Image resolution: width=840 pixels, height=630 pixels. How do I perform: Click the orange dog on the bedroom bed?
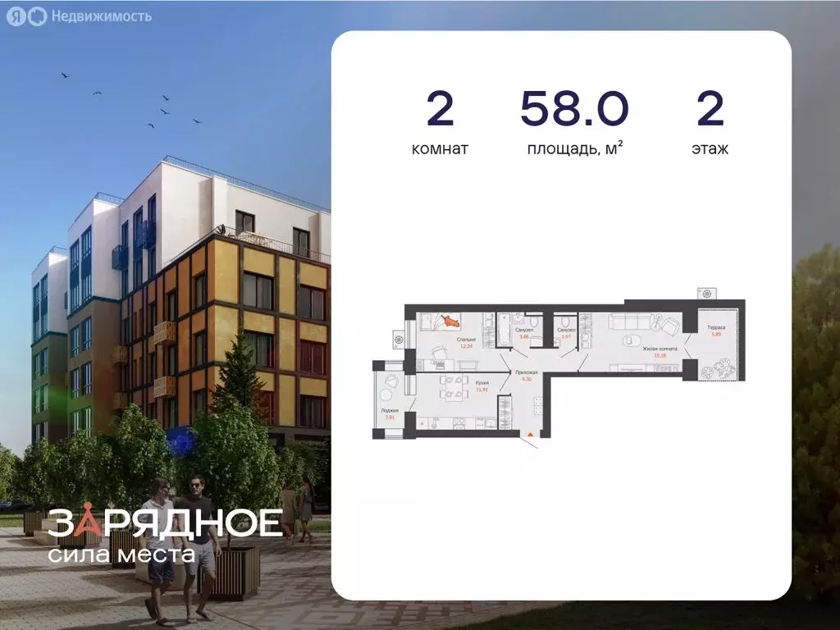pos(450,321)
